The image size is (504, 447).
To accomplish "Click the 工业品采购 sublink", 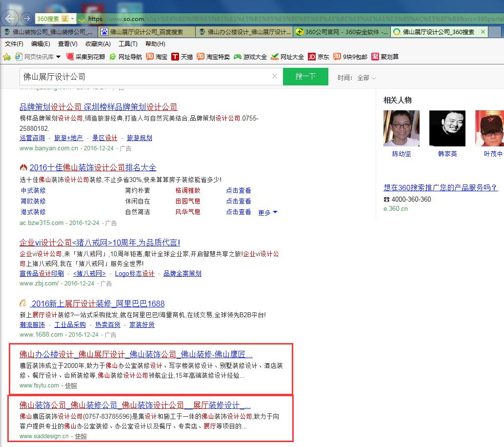I will pos(70,325).
